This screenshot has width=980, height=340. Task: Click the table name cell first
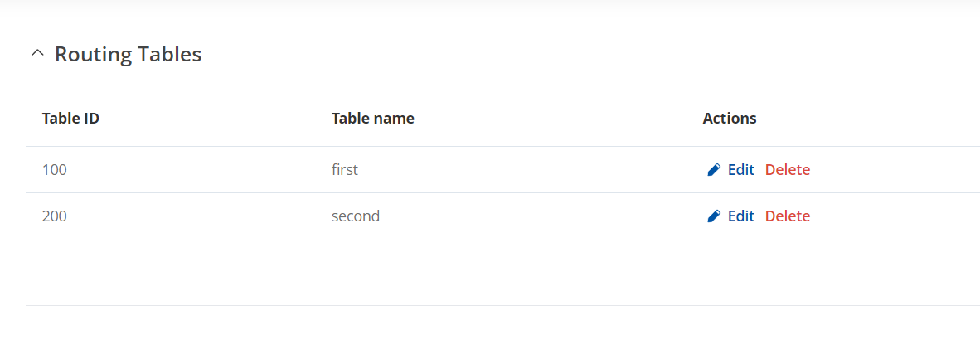tap(345, 170)
